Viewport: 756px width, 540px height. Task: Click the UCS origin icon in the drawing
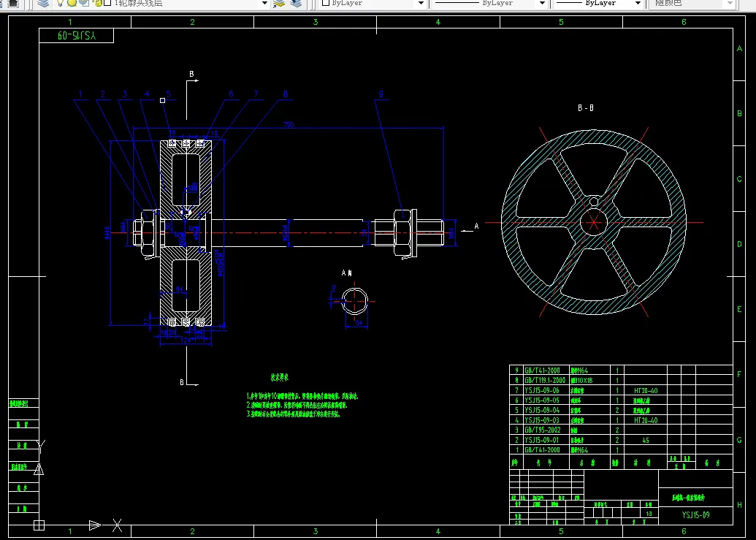39,525
